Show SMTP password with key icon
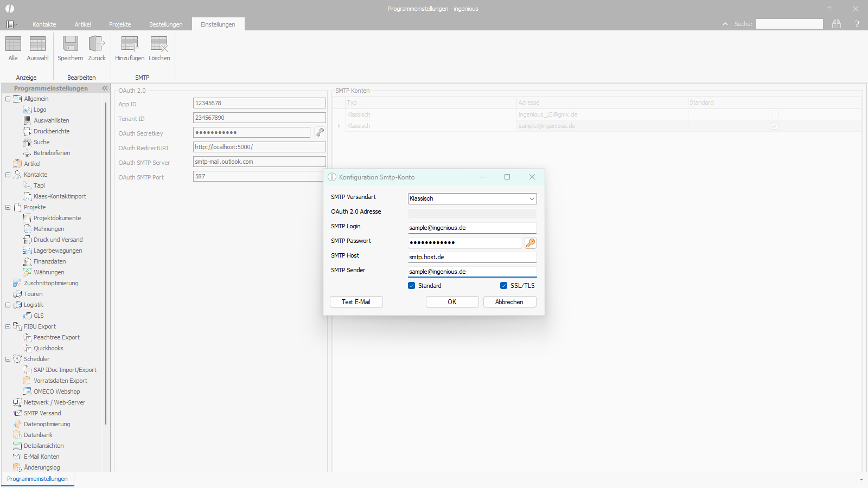 pyautogui.click(x=531, y=243)
